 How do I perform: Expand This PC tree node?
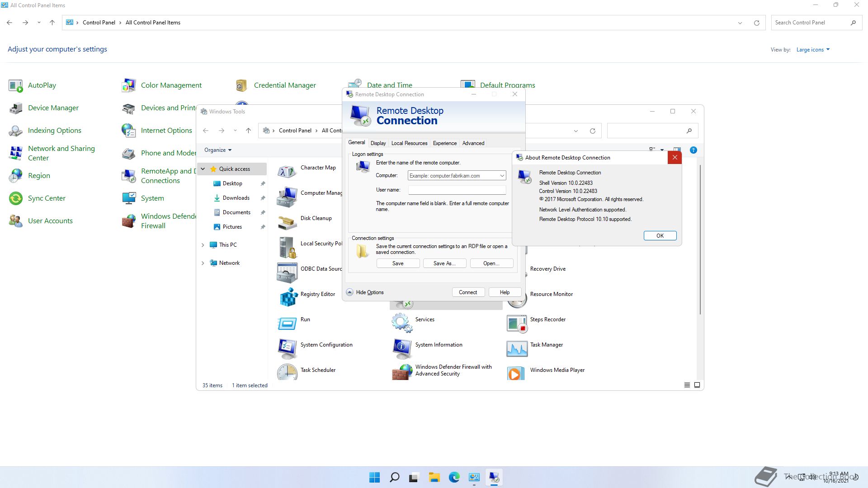click(203, 245)
